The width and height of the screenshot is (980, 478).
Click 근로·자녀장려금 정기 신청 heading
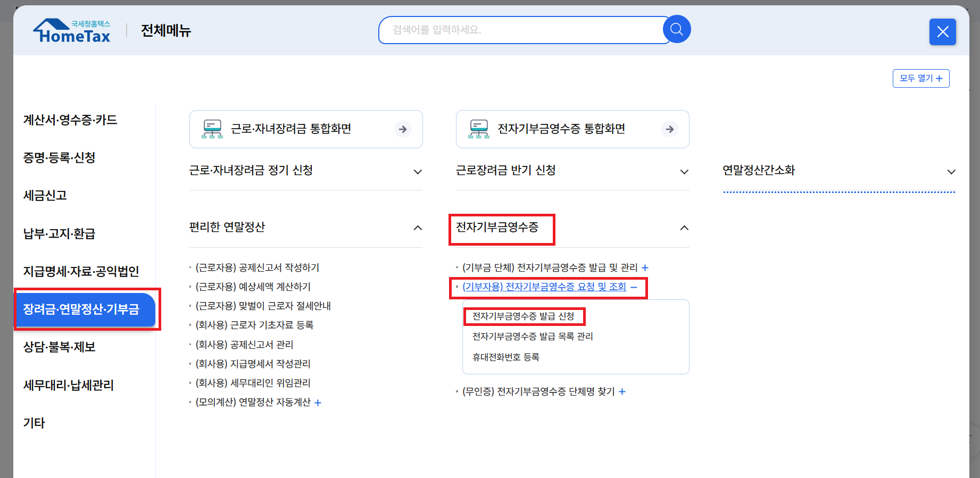click(251, 170)
